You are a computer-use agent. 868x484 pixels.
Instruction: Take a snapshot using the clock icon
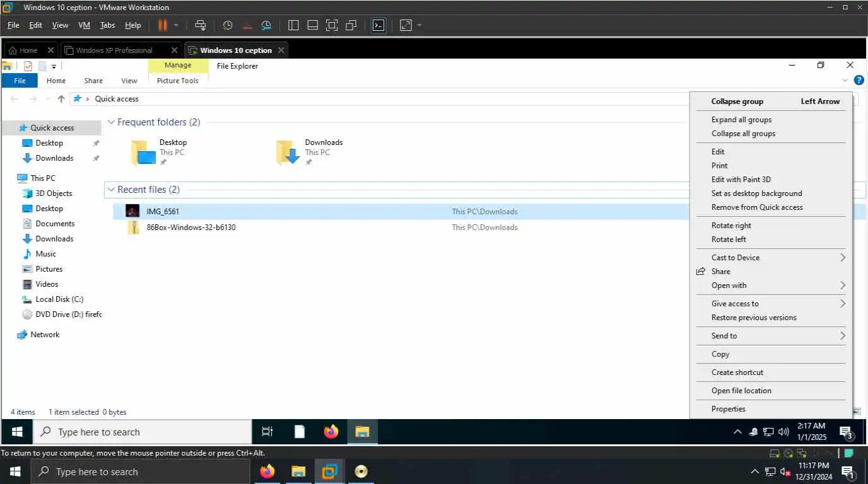[x=228, y=25]
